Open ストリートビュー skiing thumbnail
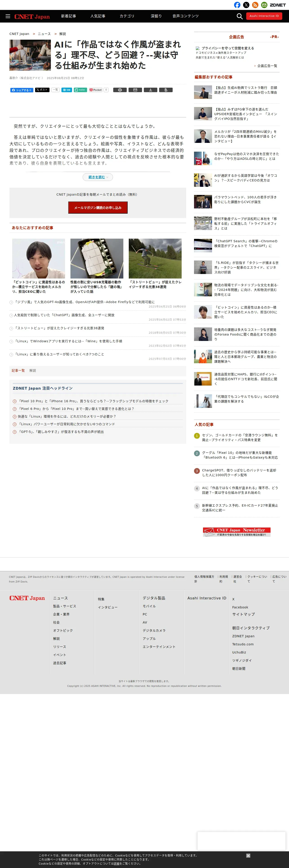Screen dimensions: 289x868 tap(155, 258)
